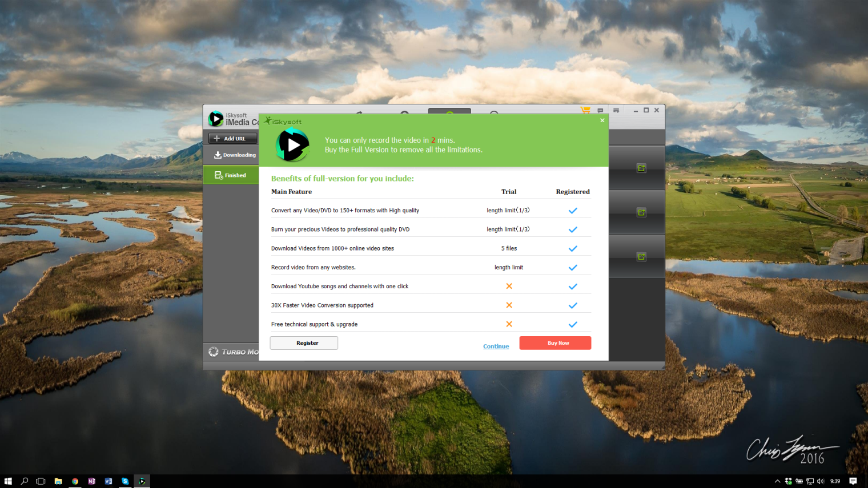Open the Windows Start menu
868x488 pixels.
click(x=8, y=481)
